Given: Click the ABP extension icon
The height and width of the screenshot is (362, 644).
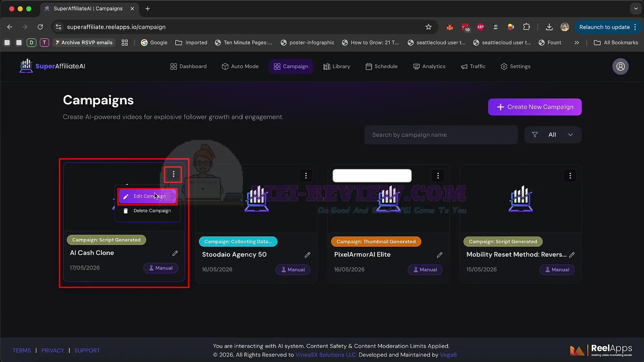Looking at the screenshot, I should [480, 27].
